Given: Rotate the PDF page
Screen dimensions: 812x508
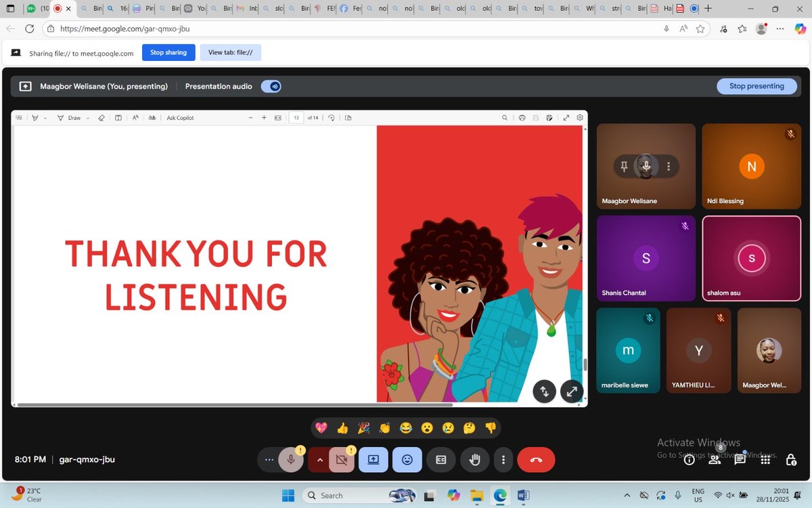Looking at the screenshot, I should point(332,118).
